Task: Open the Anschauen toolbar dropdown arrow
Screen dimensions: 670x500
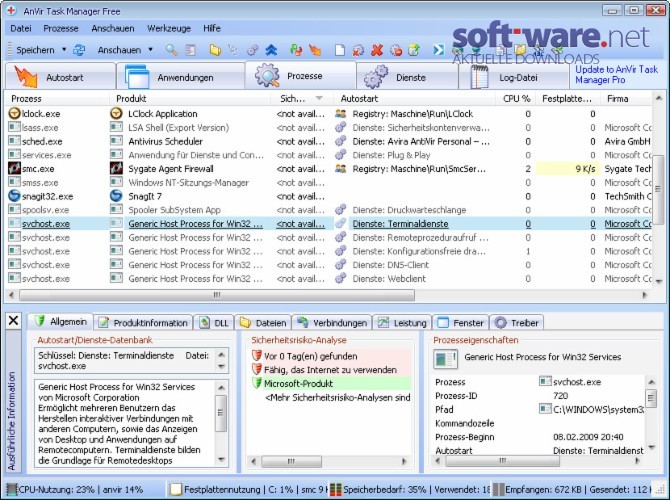Action: [150, 50]
